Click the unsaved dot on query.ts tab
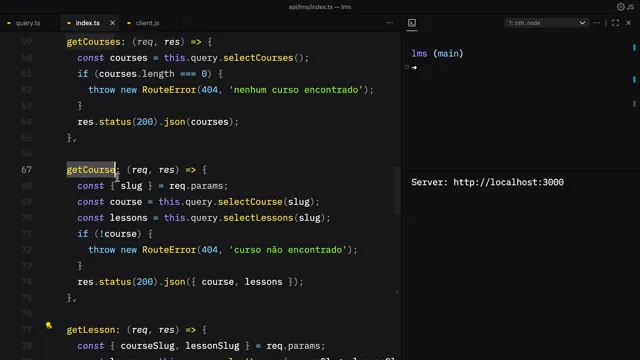The image size is (640, 360). [9, 23]
